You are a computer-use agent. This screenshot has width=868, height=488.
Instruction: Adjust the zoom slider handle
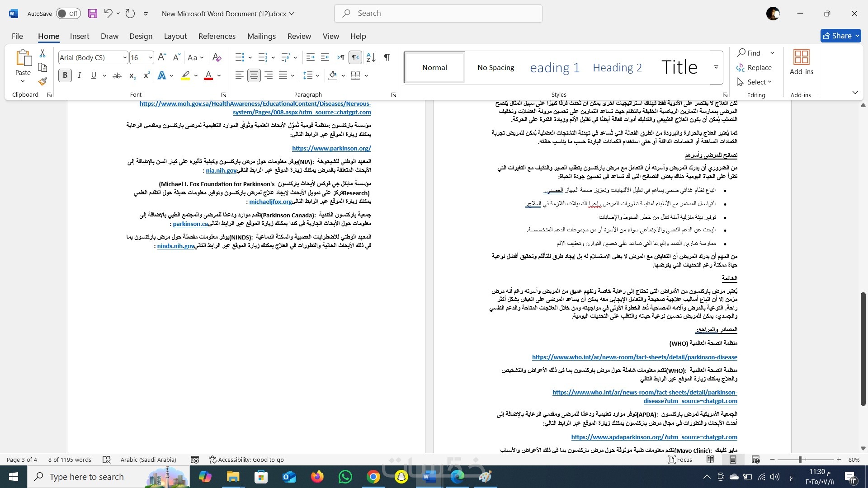(800, 460)
